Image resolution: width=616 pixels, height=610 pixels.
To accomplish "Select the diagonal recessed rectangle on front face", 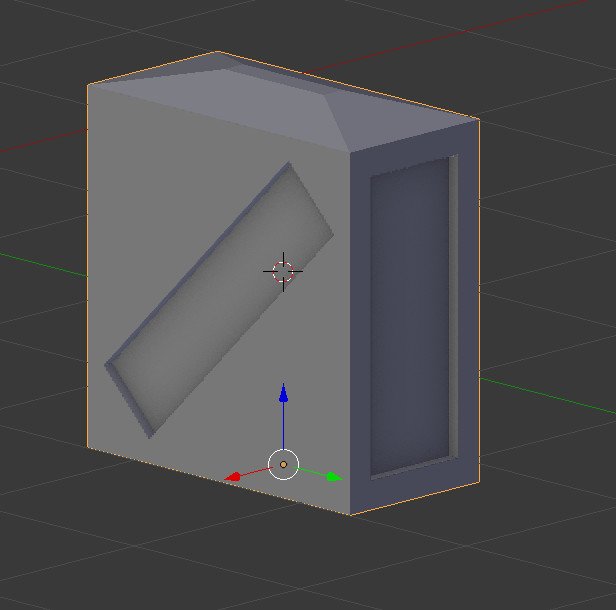I will (218, 300).
